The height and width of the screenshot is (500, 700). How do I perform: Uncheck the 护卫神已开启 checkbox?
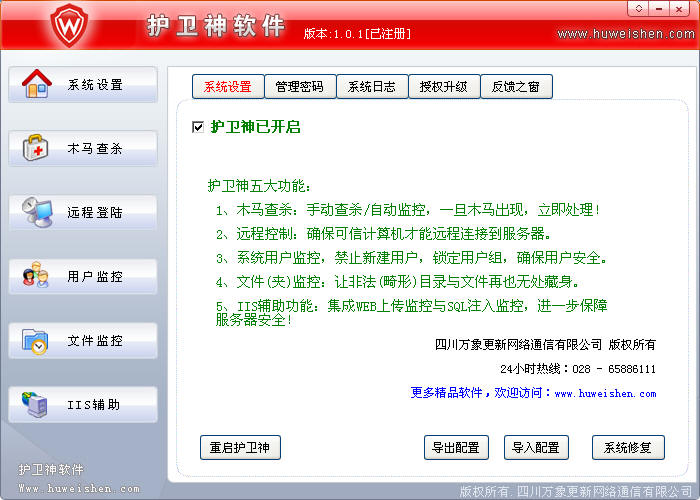pyautogui.click(x=198, y=127)
